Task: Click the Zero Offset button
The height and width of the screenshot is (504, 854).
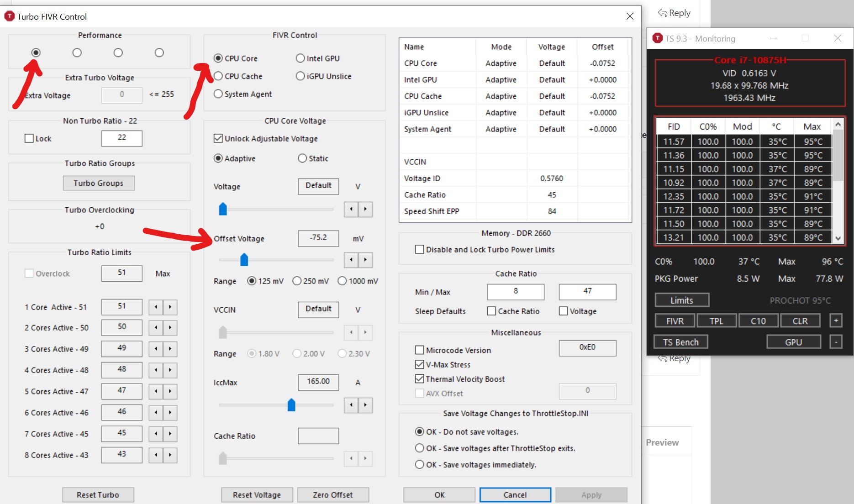Action: (333, 495)
